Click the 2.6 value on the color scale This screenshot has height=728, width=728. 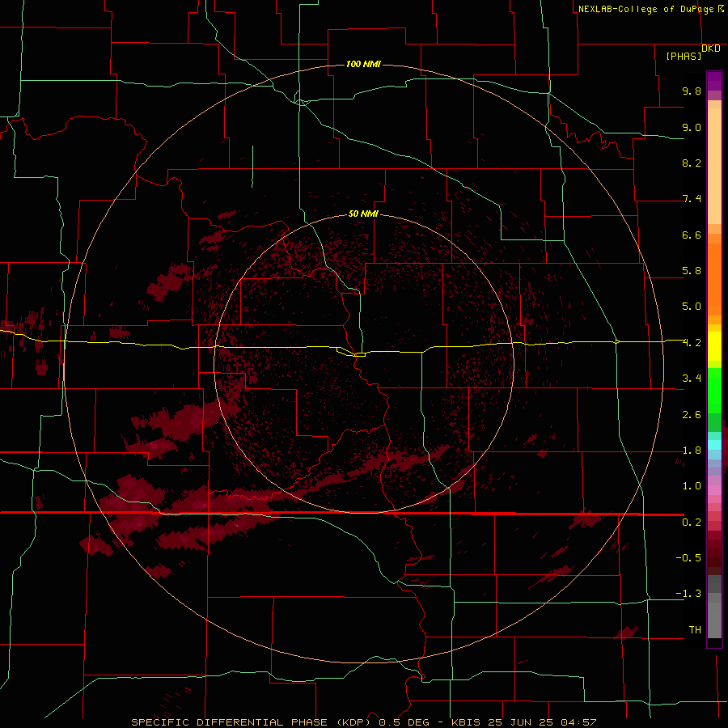click(692, 415)
